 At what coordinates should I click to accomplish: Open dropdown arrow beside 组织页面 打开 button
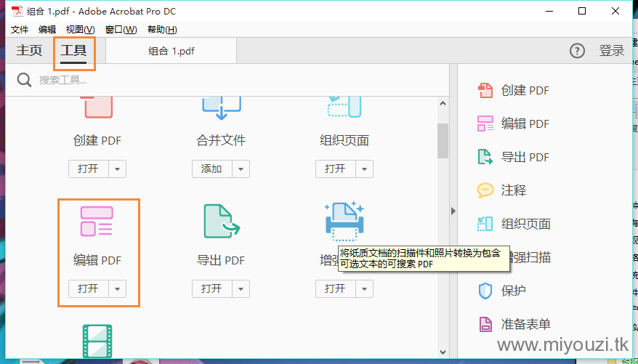coord(364,169)
